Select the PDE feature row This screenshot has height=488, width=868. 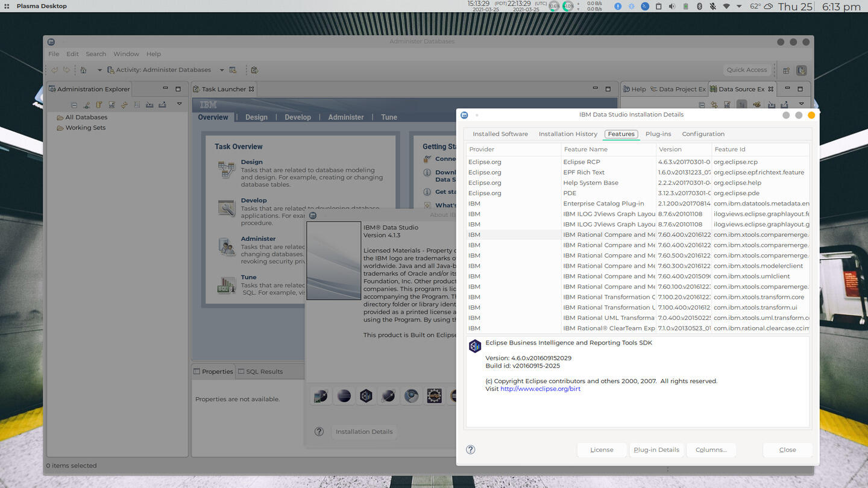tap(638, 193)
